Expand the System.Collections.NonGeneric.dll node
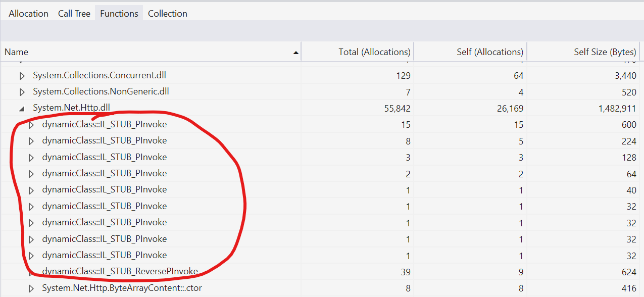 (x=22, y=92)
